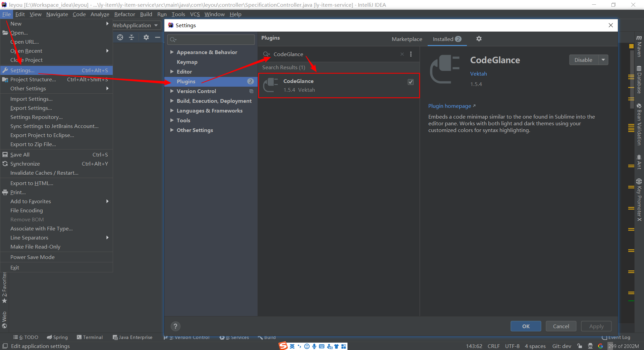The width and height of the screenshot is (644, 350).
Task: Open the Java Enterprise tool window
Action: 132,337
